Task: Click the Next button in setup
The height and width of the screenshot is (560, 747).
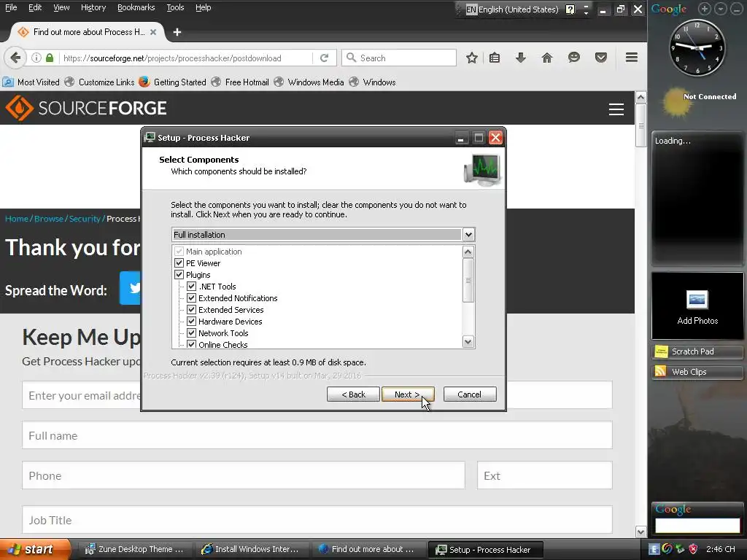Action: click(x=408, y=394)
